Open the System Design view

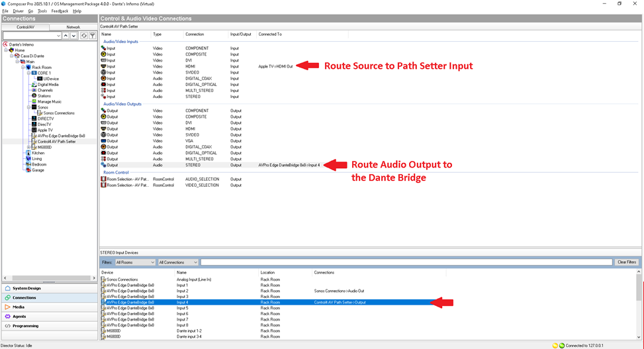(26, 288)
